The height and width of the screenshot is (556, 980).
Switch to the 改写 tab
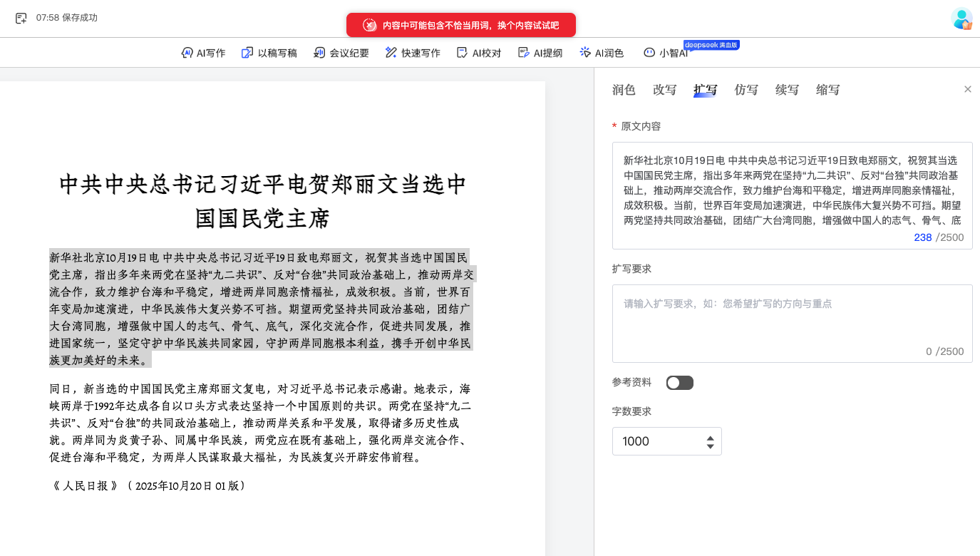664,90
